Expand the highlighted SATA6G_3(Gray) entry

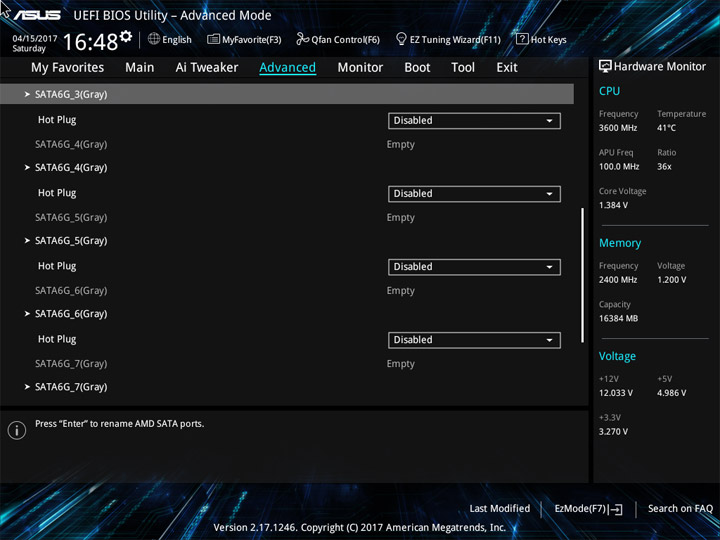(287, 94)
